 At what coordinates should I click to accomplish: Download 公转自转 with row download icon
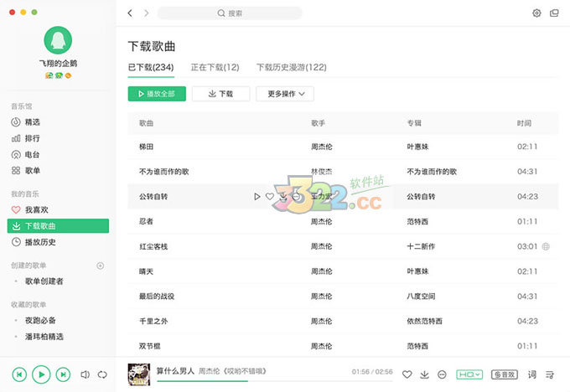tap(283, 197)
